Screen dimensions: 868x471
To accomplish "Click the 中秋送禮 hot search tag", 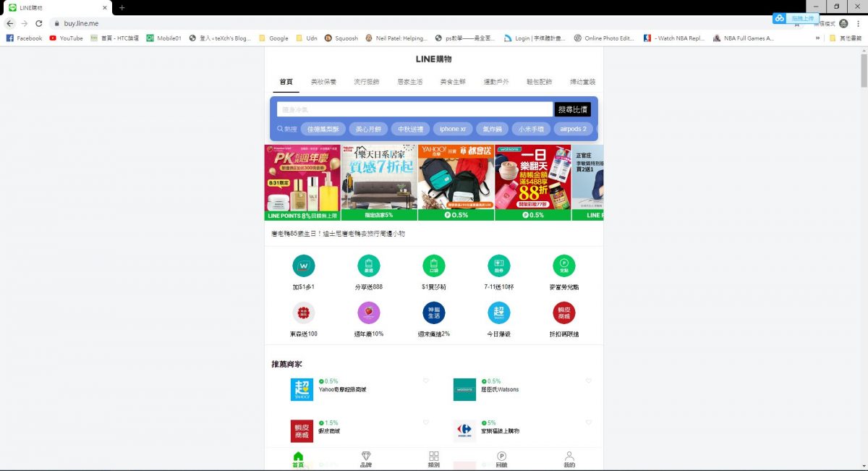I will [x=411, y=129].
